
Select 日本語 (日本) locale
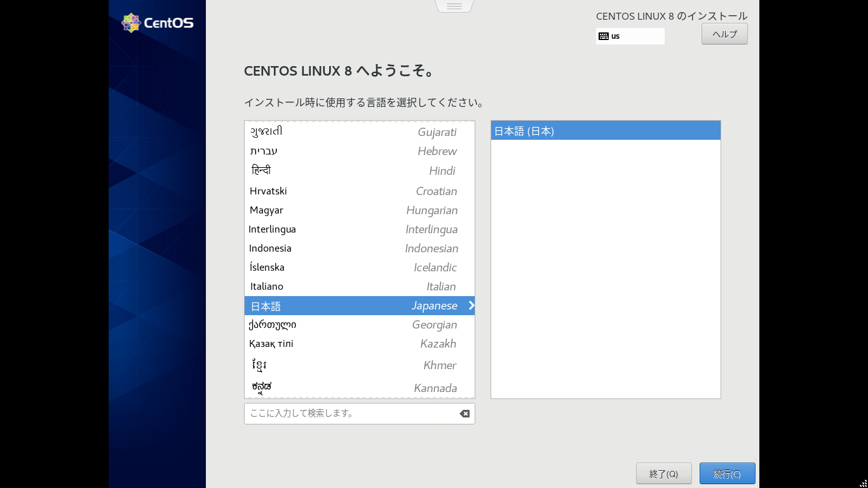point(606,131)
